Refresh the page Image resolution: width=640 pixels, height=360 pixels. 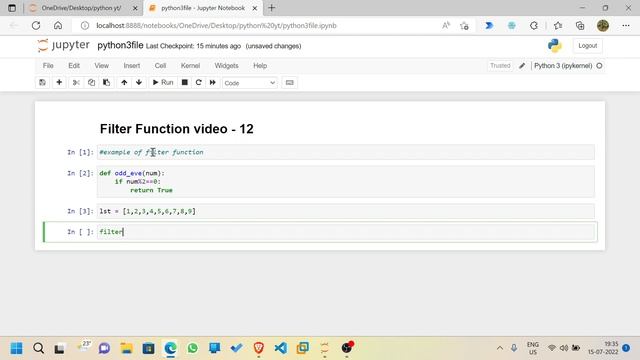36,26
